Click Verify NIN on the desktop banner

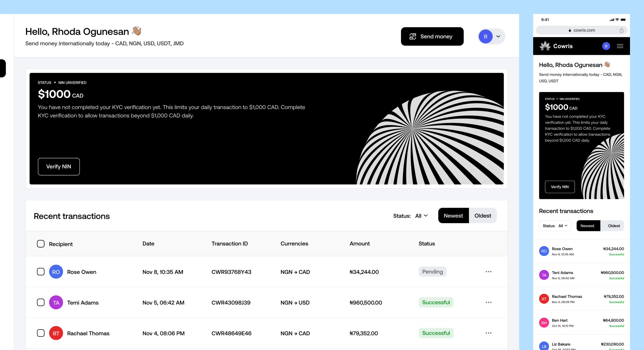(59, 167)
